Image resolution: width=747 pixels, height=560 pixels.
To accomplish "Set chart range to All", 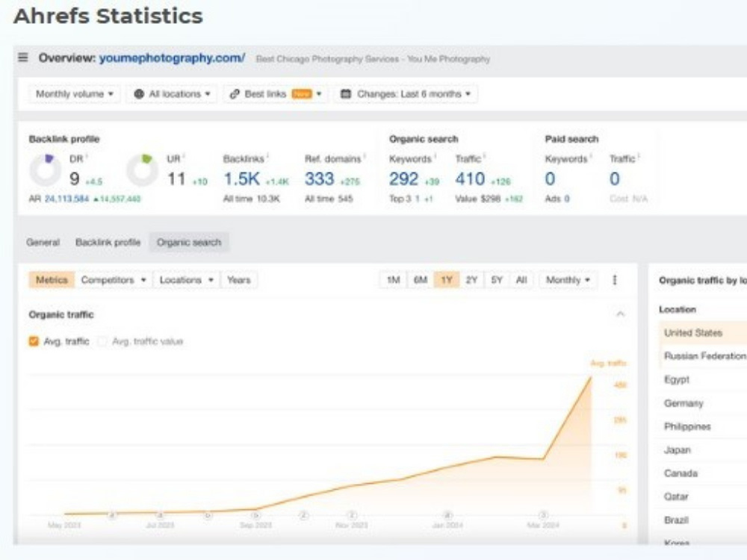I will [521, 280].
